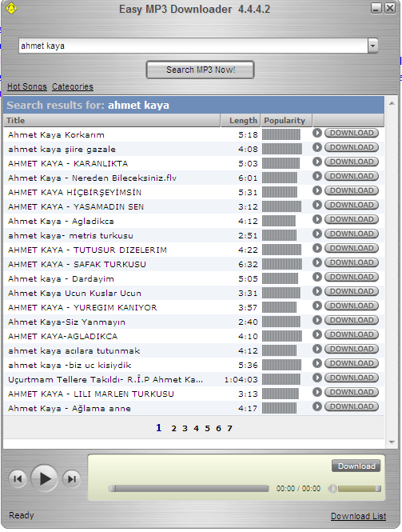Play preview of Nereden Bileceksiniz.flv
The image size is (402, 532).
pos(317,176)
